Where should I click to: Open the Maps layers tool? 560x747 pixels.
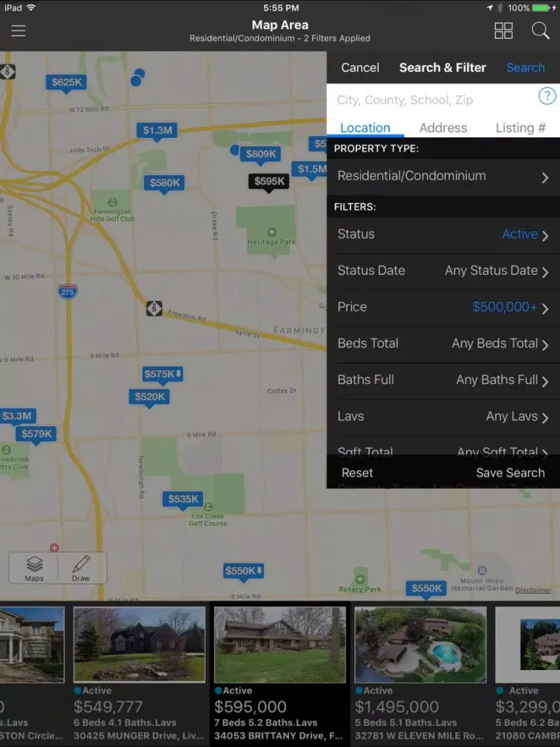tap(34, 568)
